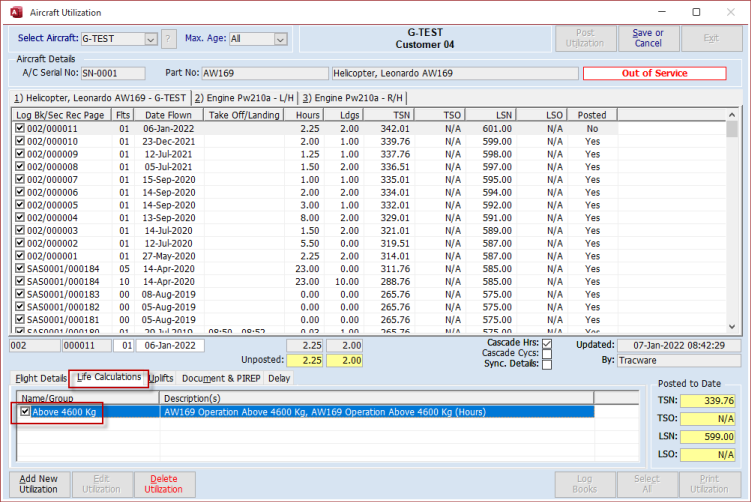The image size is (751, 502).
Task: Open the Uplifts tab
Action: pos(161,378)
